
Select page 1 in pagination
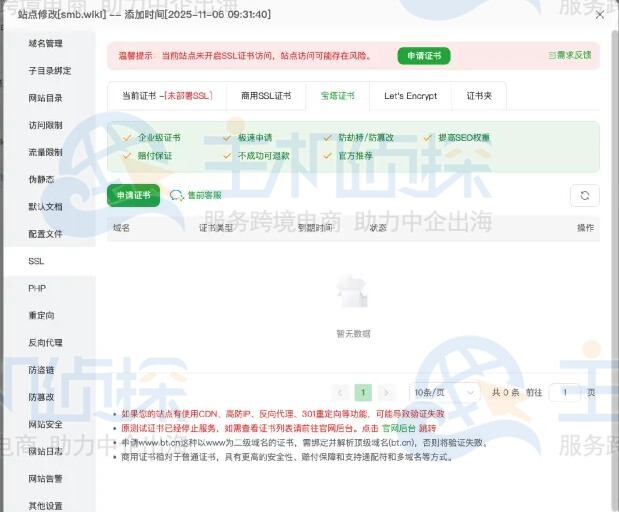363,393
